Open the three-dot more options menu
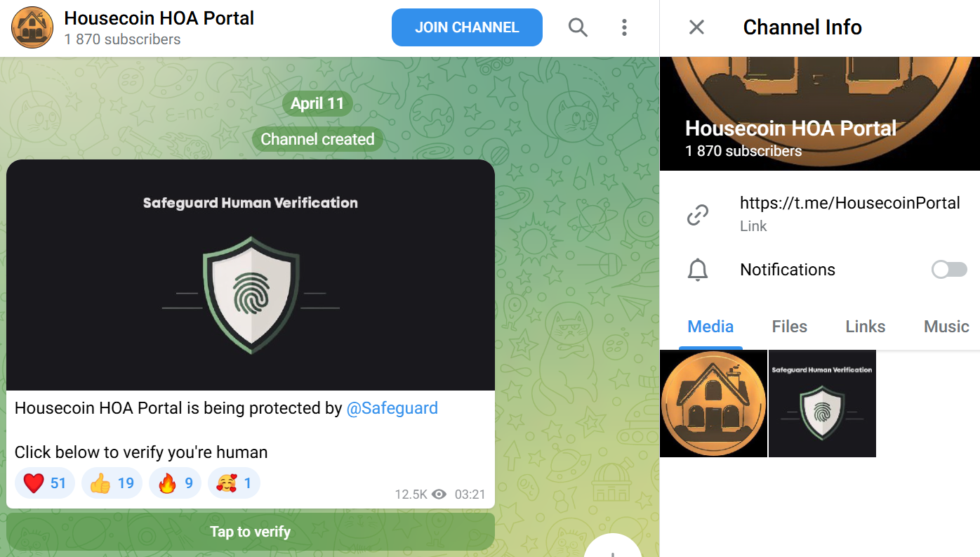The width and height of the screenshot is (980, 557). [x=624, y=27]
